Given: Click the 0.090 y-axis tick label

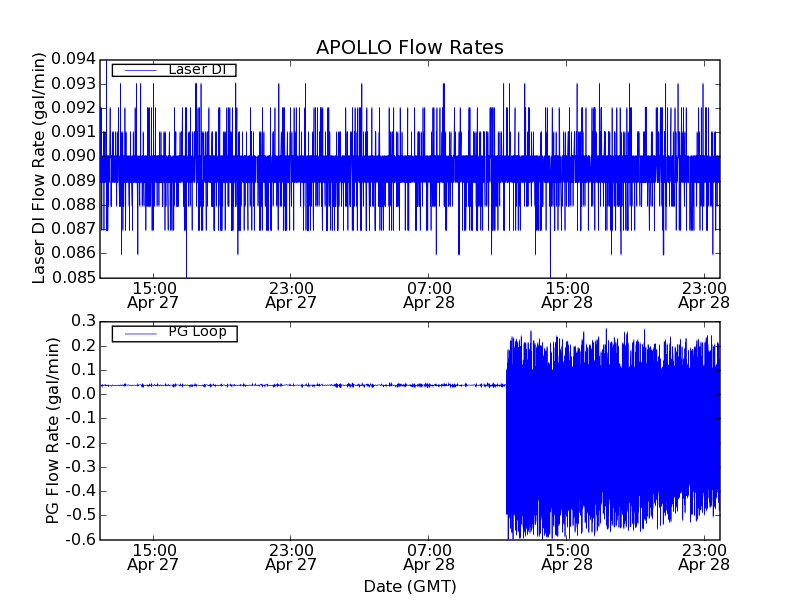Looking at the screenshot, I should (x=70, y=156).
